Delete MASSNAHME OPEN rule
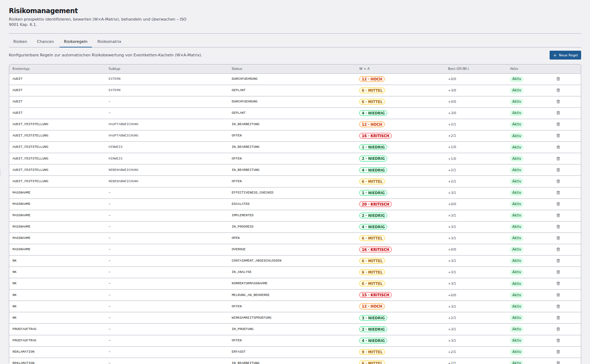 558,238
